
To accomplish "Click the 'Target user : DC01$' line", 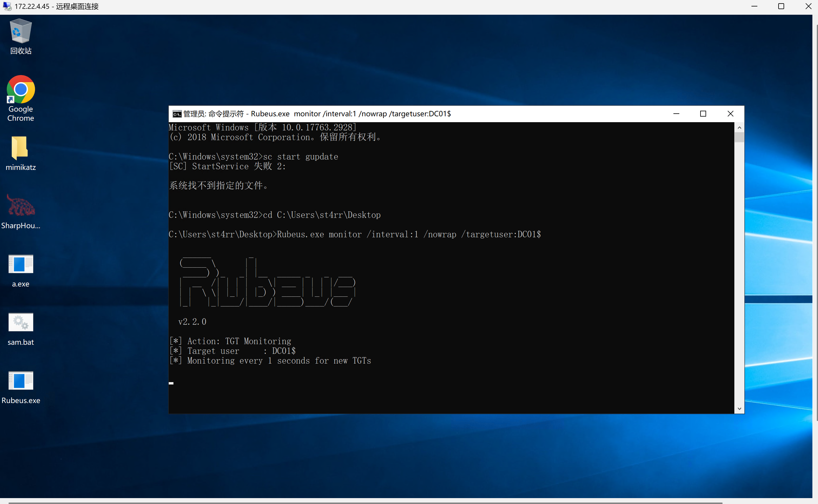I will click(x=232, y=351).
